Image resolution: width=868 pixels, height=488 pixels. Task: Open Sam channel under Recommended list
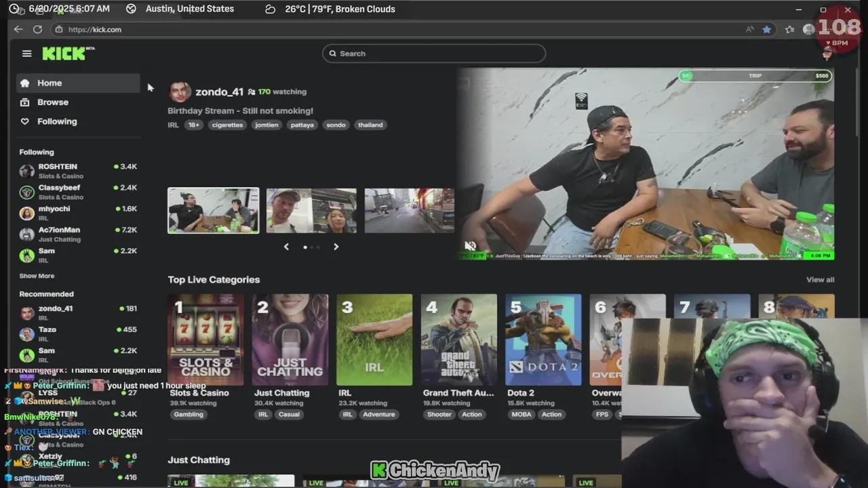tap(78, 354)
